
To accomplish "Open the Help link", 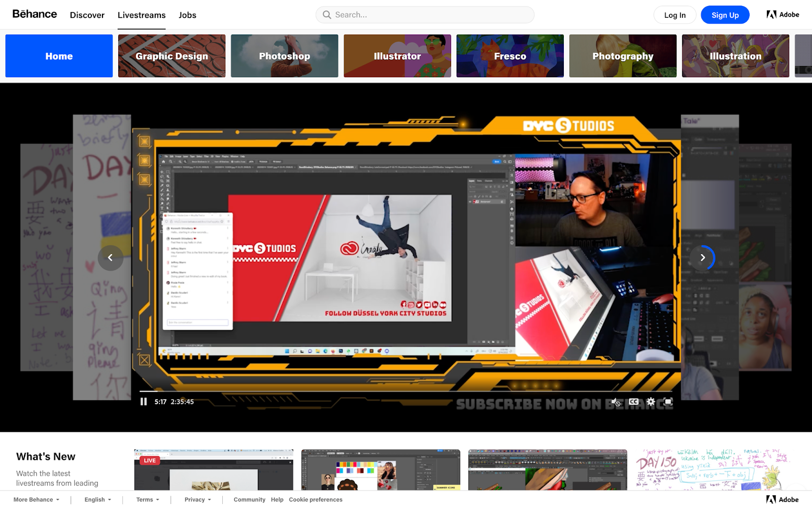I will [x=277, y=500].
